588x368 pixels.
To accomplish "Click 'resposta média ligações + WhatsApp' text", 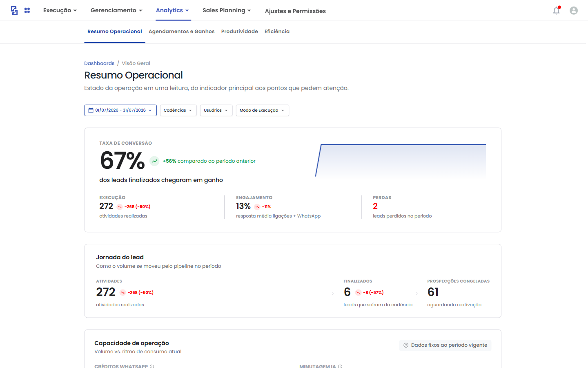I will click(278, 216).
